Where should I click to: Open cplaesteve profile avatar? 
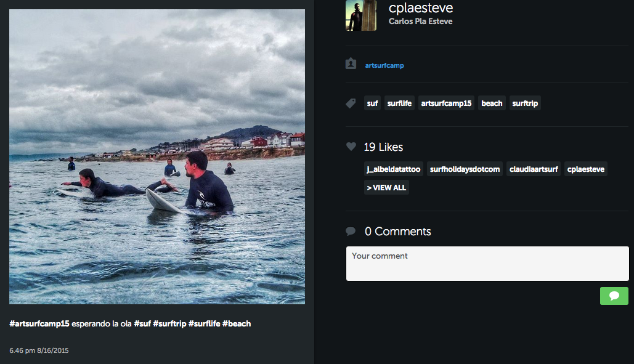[361, 15]
